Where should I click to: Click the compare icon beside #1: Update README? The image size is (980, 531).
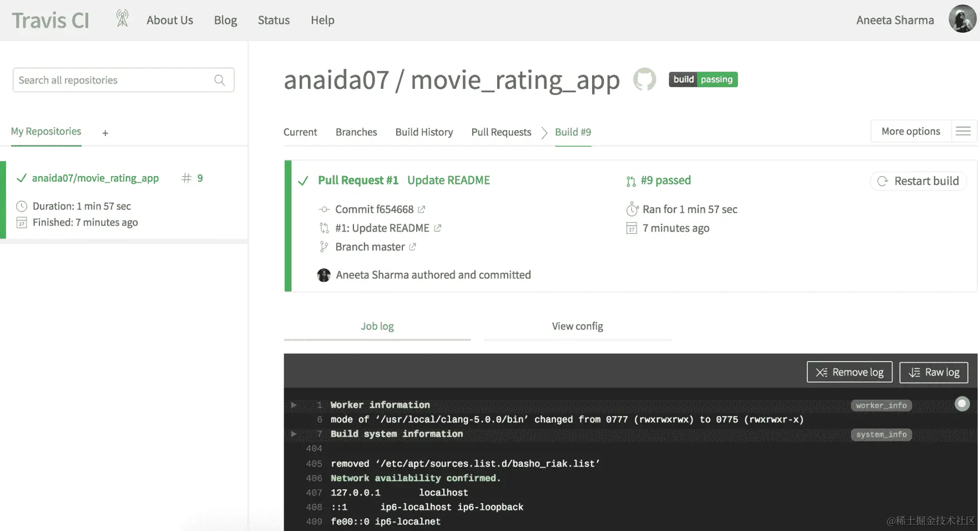click(324, 228)
